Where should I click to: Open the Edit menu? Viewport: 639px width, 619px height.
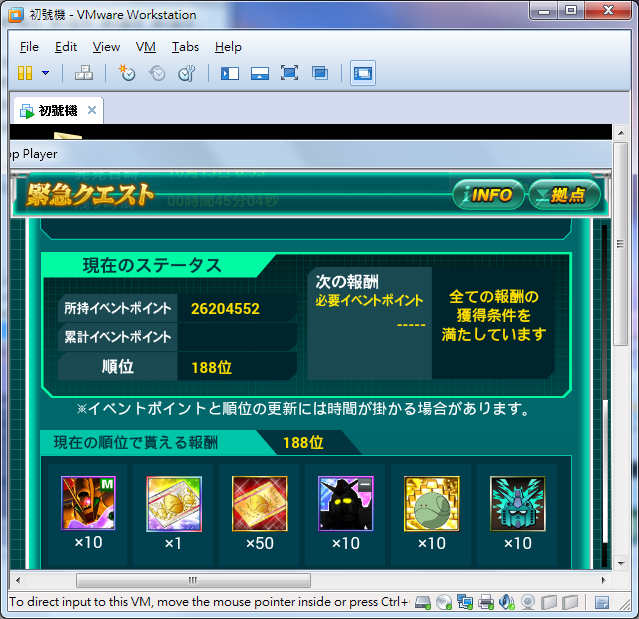66,47
